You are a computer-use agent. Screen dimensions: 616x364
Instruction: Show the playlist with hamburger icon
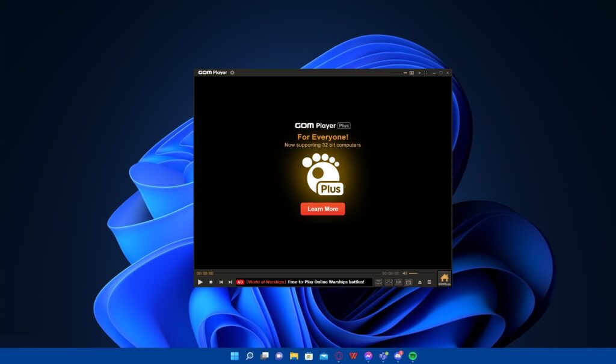(429, 282)
